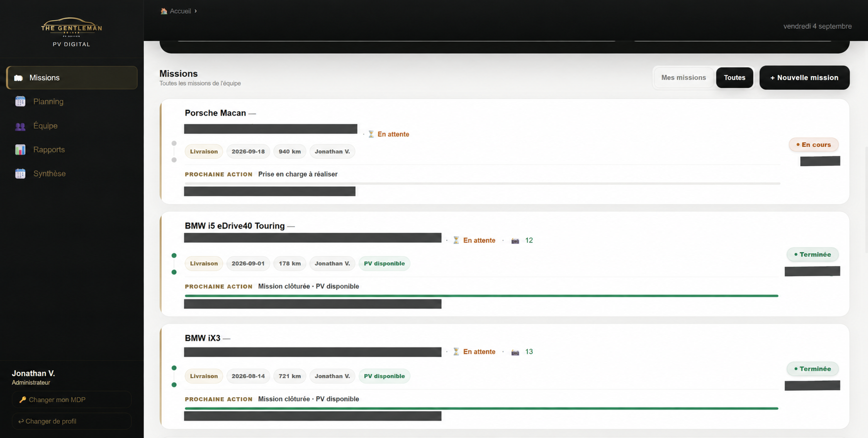Screen dimensions: 868x438
Task: Click the Changer de profil button
Action: (x=72, y=421)
